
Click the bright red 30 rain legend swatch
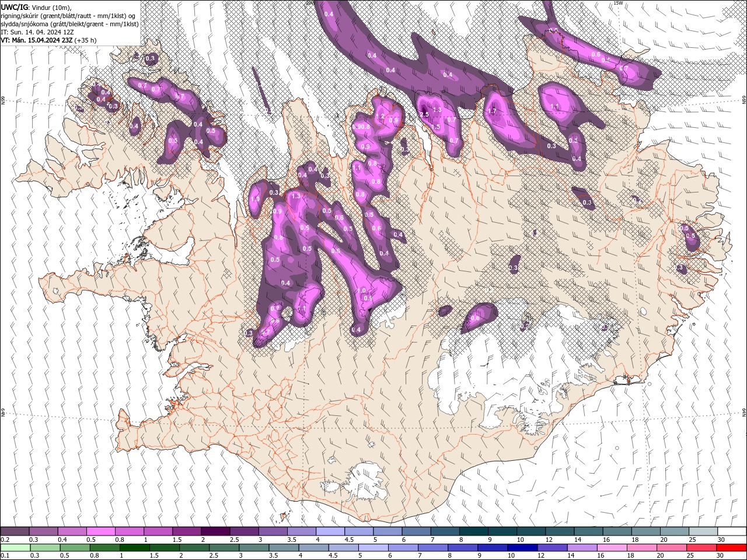click(x=731, y=548)
